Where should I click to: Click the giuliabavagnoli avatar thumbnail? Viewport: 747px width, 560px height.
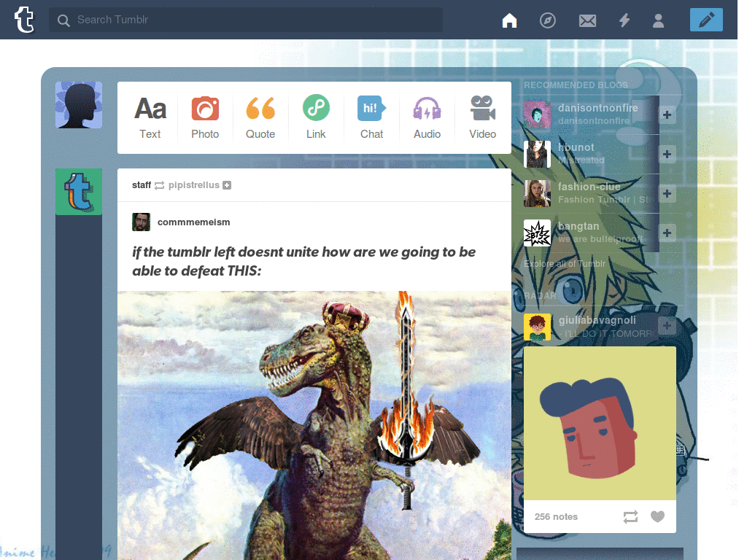(x=537, y=327)
